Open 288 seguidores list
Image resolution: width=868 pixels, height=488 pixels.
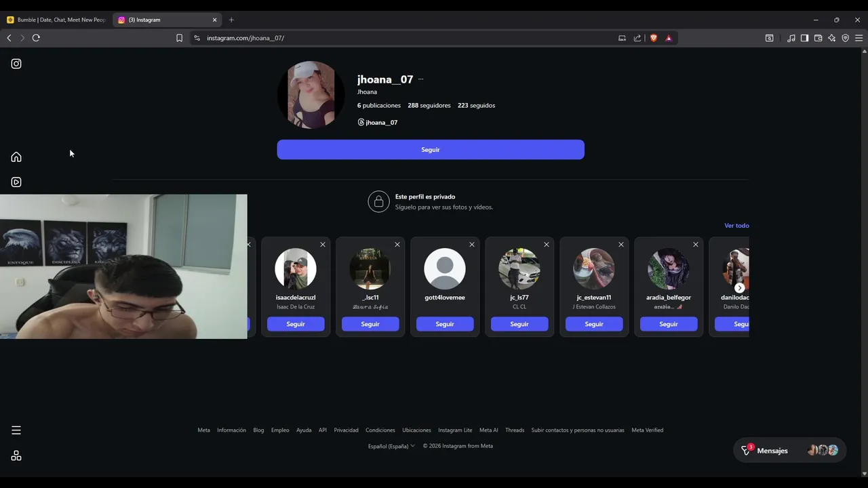point(429,106)
